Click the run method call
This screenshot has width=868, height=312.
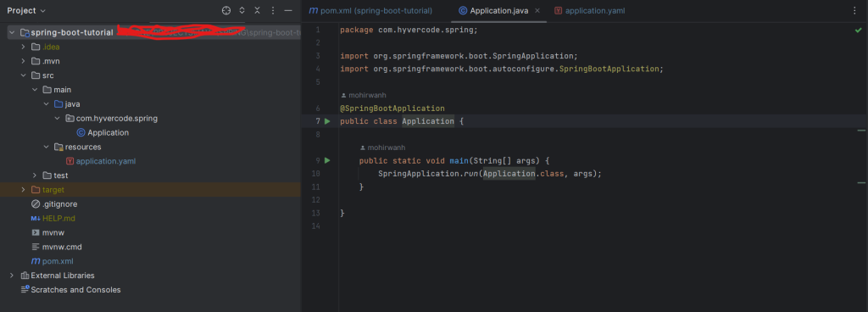[472, 174]
